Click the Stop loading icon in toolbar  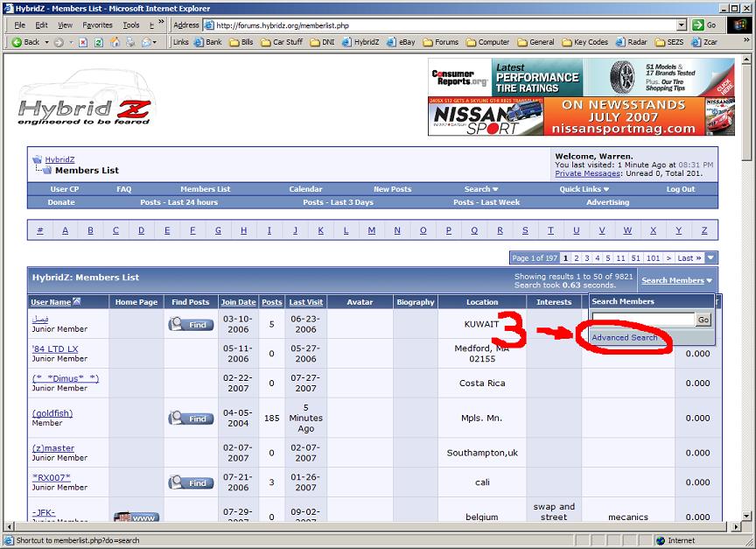[x=83, y=42]
